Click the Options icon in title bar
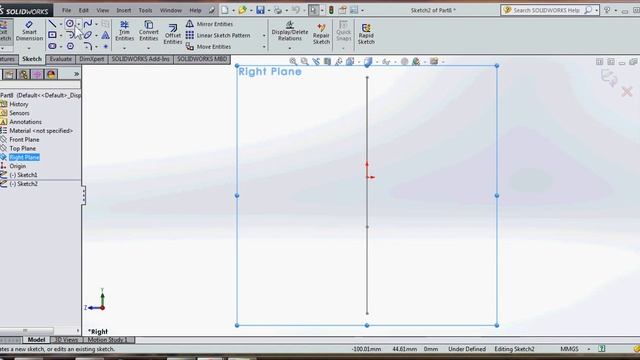Screen dimensions: 640x360 (x=354, y=10)
